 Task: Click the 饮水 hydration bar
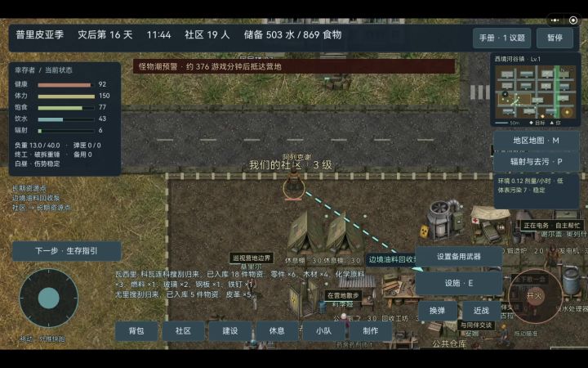[66, 119]
